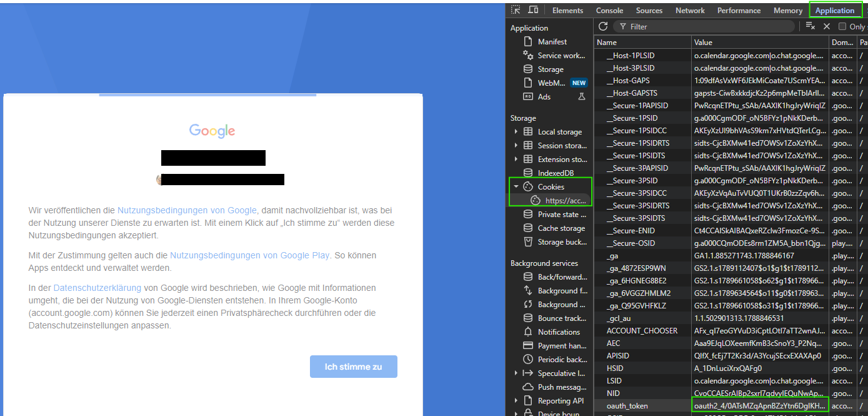Click into the cookies Filter field
The height and width of the screenshot is (416, 868).
[x=704, y=26]
